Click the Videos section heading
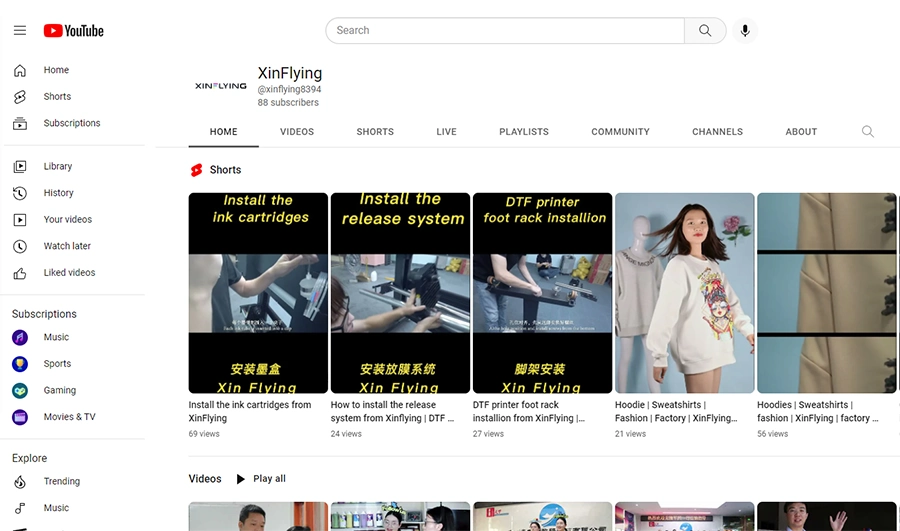The height and width of the screenshot is (531, 900). (x=205, y=479)
